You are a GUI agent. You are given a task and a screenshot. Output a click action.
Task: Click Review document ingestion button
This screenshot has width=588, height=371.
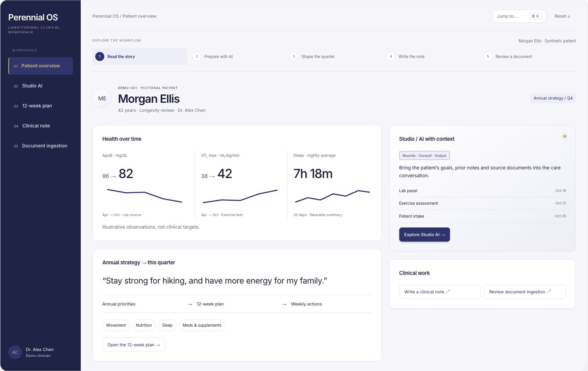tap(525, 292)
